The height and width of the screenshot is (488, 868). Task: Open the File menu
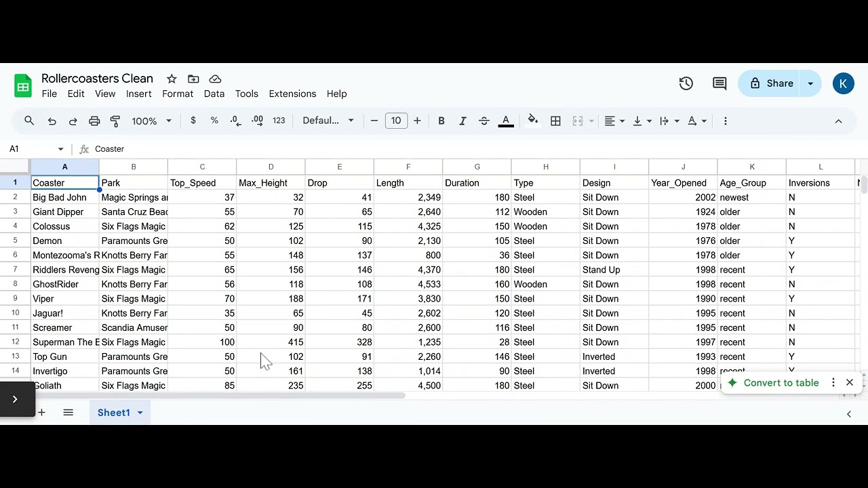pyautogui.click(x=50, y=94)
